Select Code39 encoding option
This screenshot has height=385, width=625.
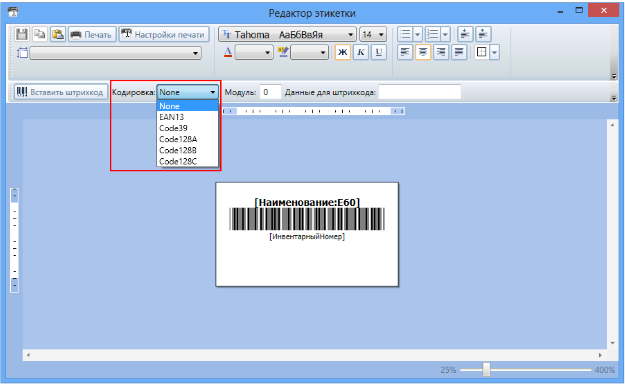coord(187,128)
